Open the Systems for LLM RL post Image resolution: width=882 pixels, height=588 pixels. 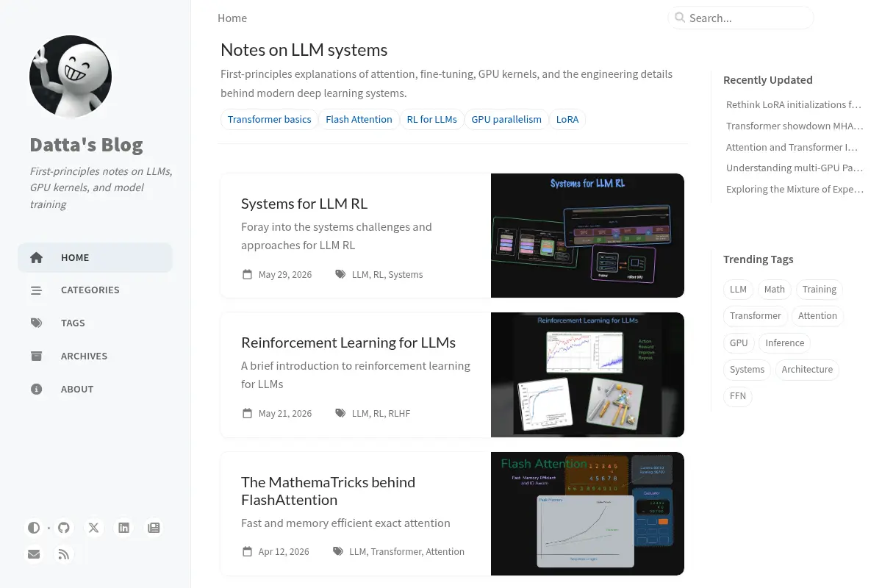click(x=304, y=204)
